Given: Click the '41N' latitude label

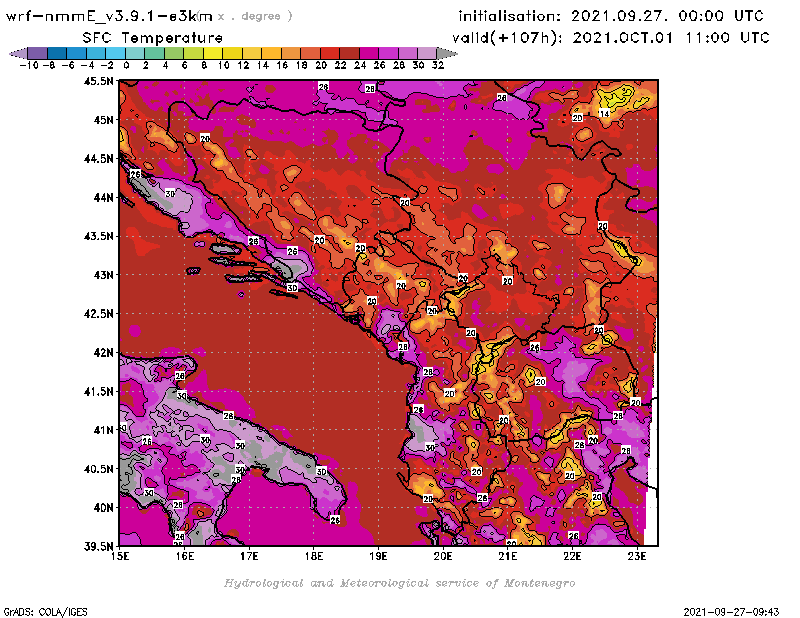Looking at the screenshot, I should [104, 430].
